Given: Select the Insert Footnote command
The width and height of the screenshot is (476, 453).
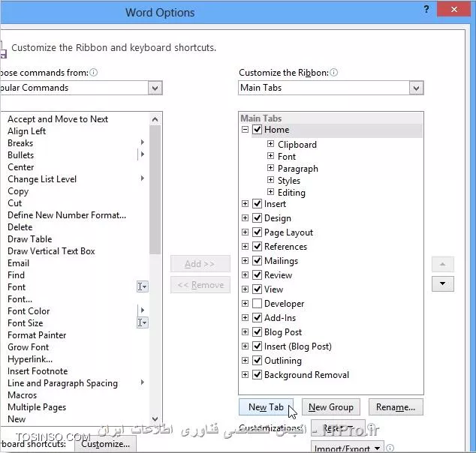Looking at the screenshot, I should tap(38, 371).
